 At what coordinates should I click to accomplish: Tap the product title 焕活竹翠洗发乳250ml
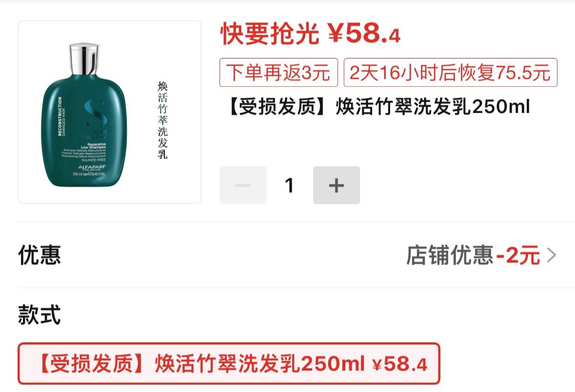click(433, 107)
